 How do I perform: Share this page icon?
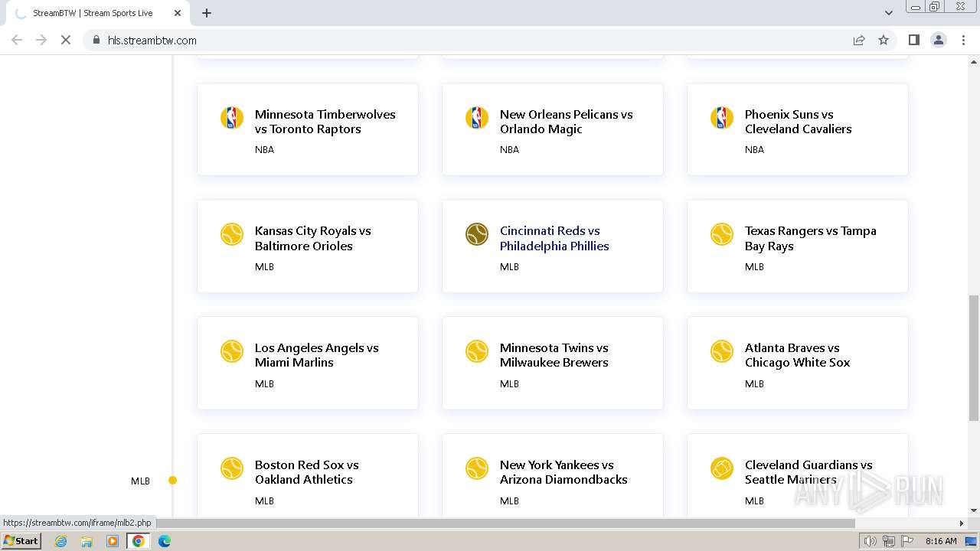coord(859,40)
